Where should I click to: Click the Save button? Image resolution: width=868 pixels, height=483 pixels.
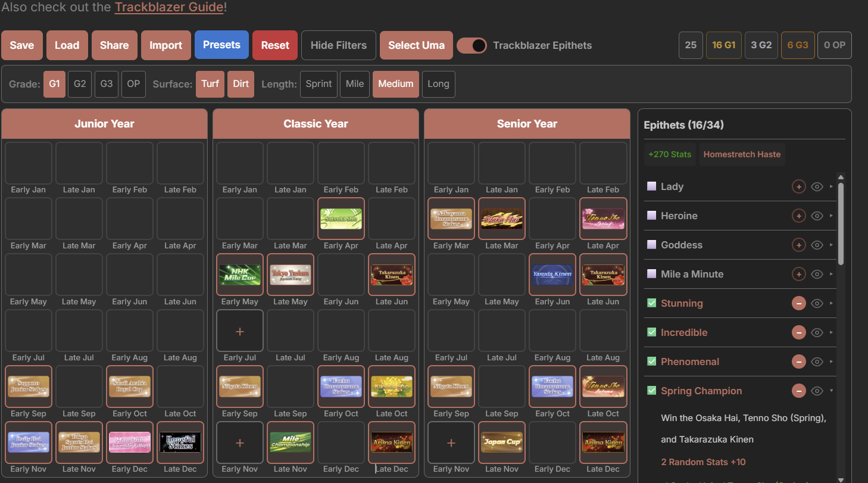tap(22, 45)
